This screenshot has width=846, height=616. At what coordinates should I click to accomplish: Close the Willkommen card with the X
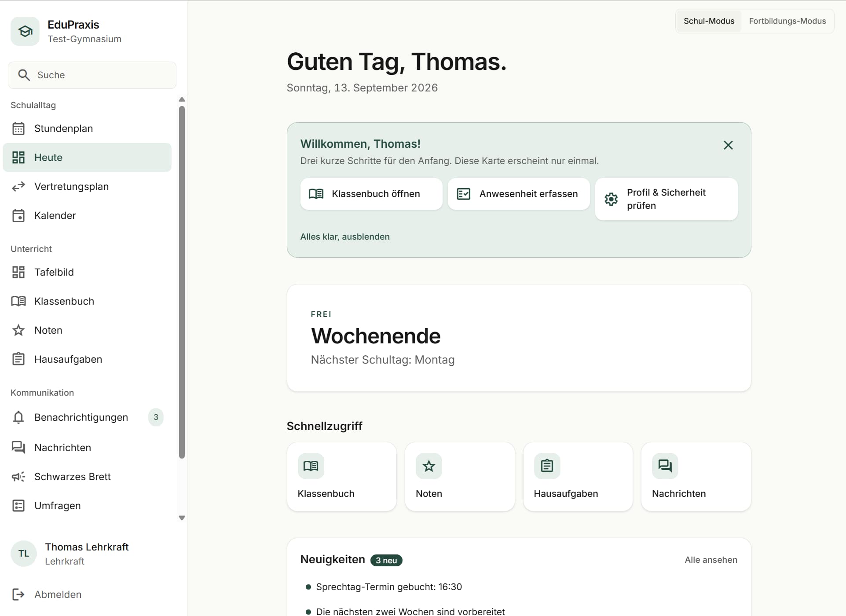[x=728, y=145]
